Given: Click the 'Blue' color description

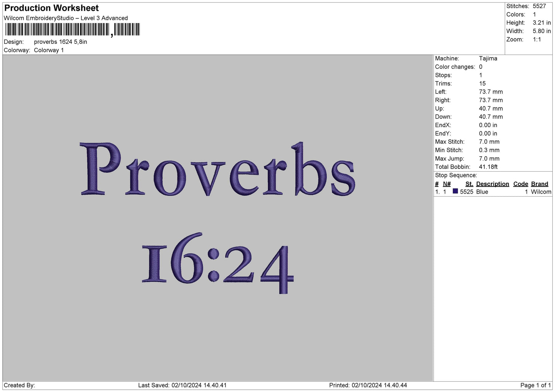Looking at the screenshot, I should tap(482, 192).
